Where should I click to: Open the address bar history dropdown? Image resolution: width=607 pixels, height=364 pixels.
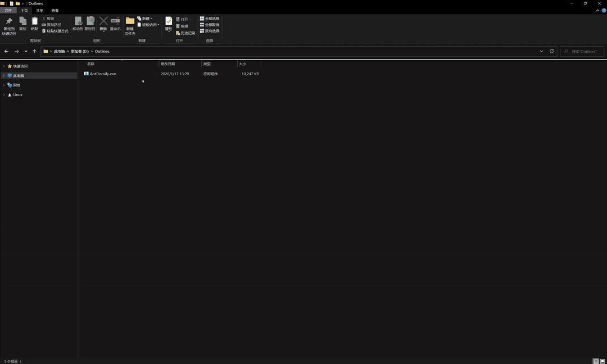point(541,51)
